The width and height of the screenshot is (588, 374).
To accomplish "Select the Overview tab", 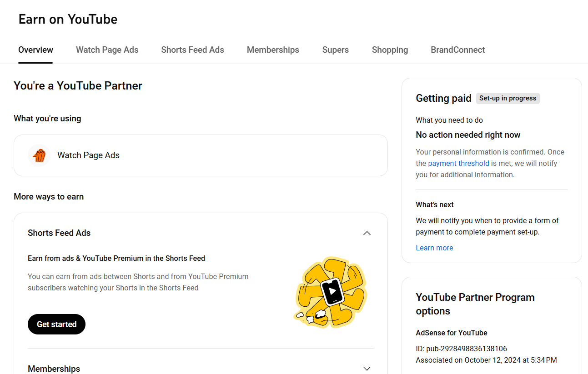I will point(35,50).
